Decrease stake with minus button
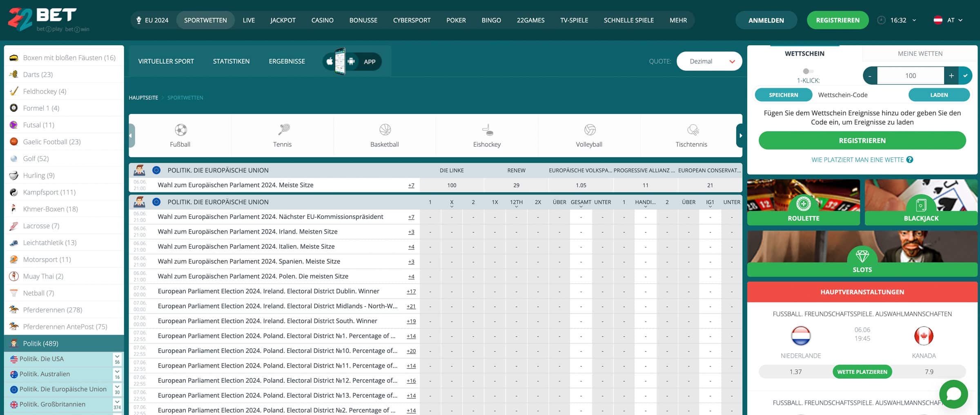The width and height of the screenshot is (980, 415). coord(870,76)
